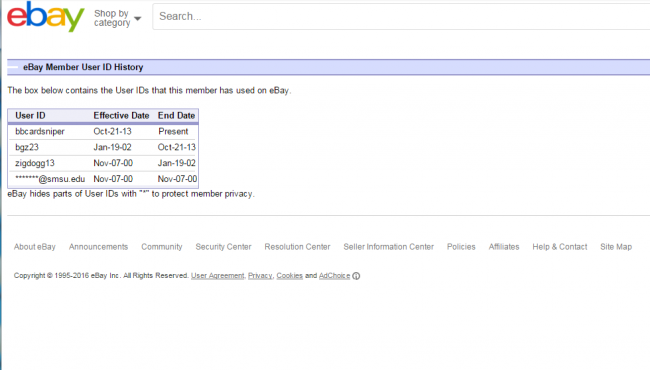Open the About eBay link
The width and height of the screenshot is (650, 370).
[34, 247]
